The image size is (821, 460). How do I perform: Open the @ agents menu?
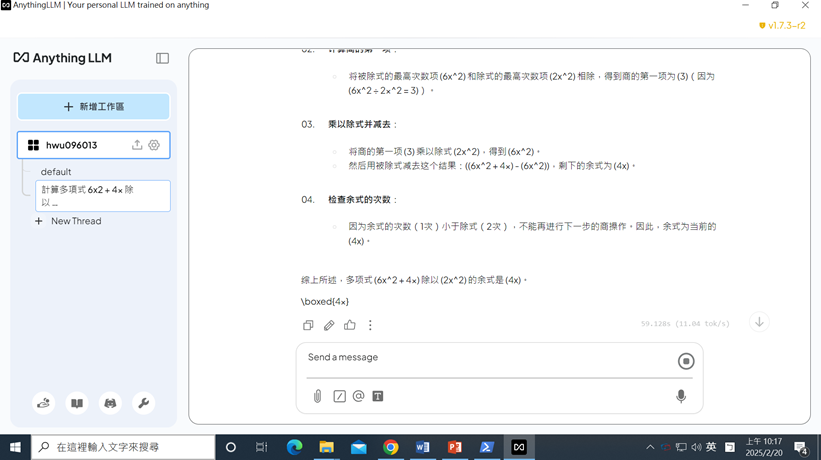click(358, 396)
